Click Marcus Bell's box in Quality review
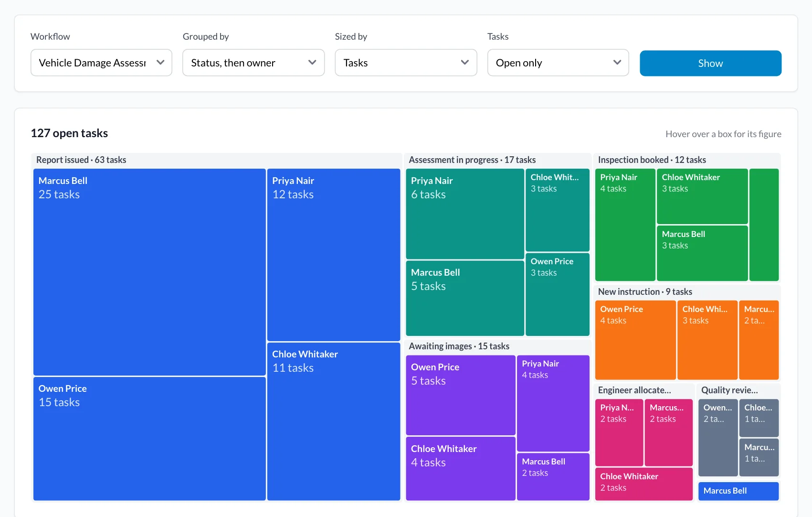812x517 pixels. coord(759,458)
